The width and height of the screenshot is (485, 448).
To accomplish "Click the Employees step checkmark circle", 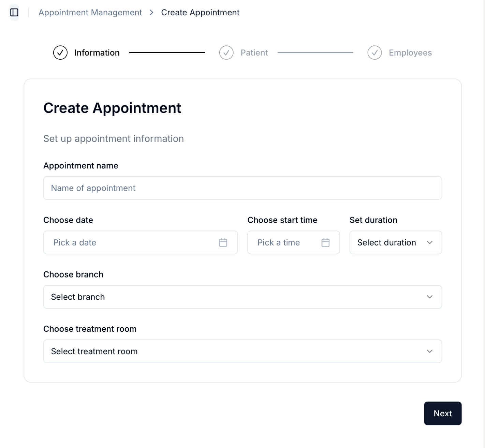I will click(374, 53).
